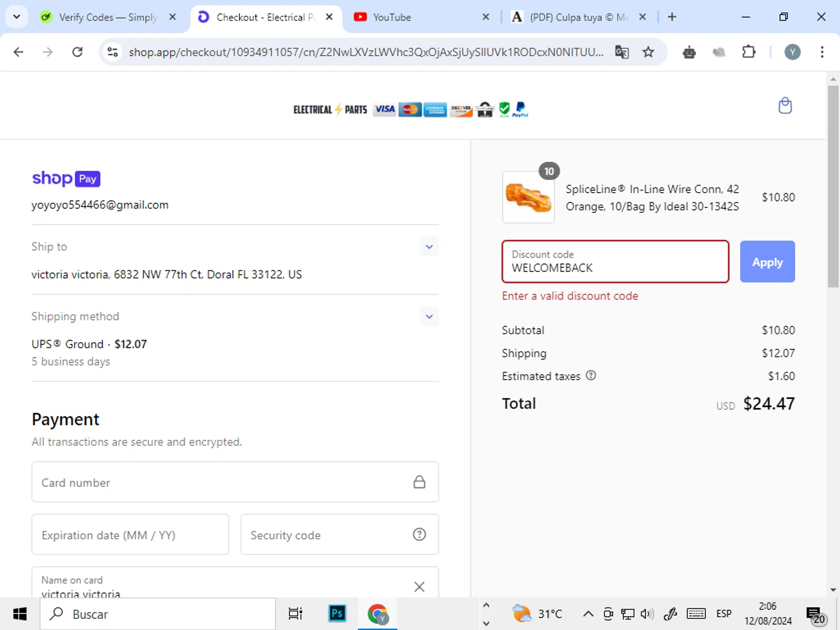Screen dimensions: 840x630
Task: Click the Chrome taskbar icon
Action: point(378,614)
